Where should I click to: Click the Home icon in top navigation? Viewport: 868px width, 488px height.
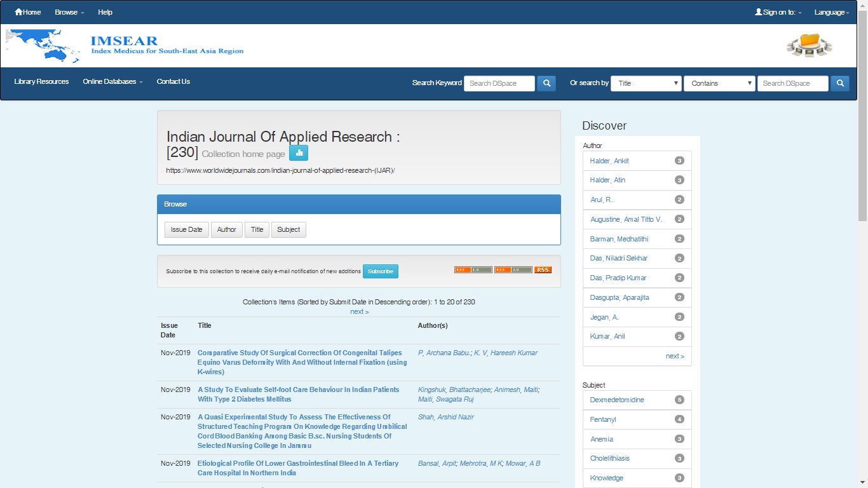point(19,12)
